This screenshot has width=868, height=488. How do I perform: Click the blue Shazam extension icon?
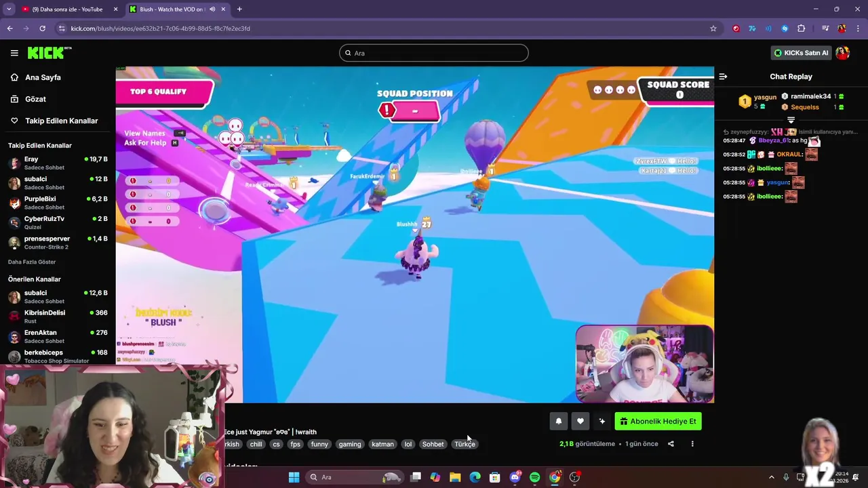pyautogui.click(x=785, y=28)
